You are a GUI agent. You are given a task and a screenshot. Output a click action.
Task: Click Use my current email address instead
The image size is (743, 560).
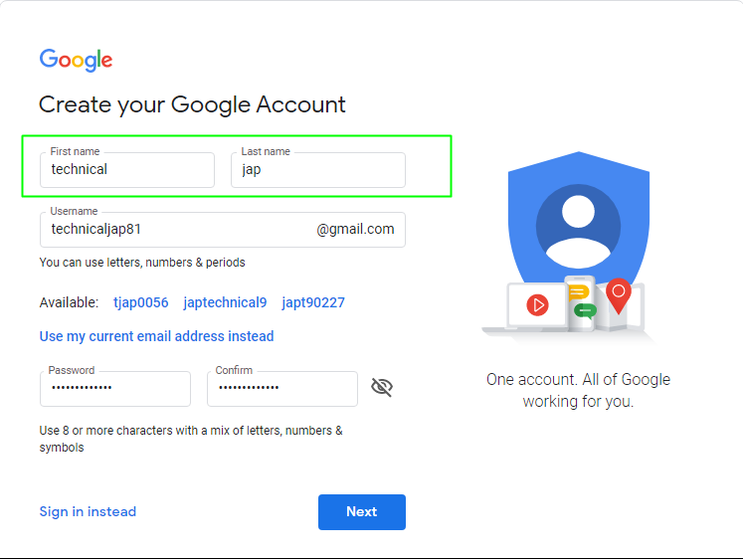coord(156,336)
